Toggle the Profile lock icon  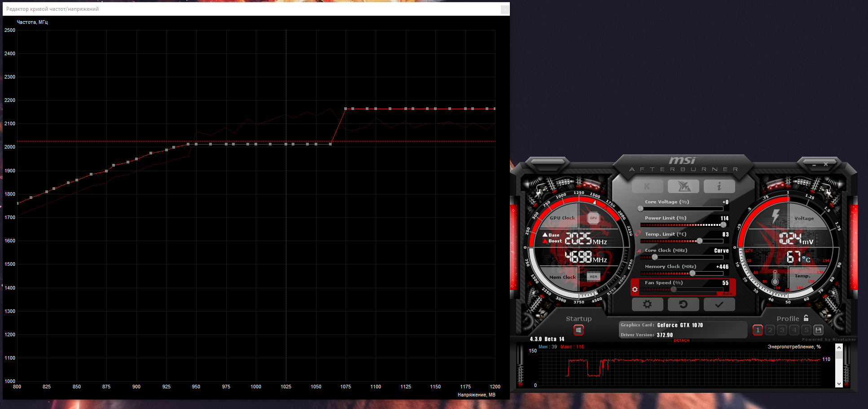pyautogui.click(x=806, y=318)
